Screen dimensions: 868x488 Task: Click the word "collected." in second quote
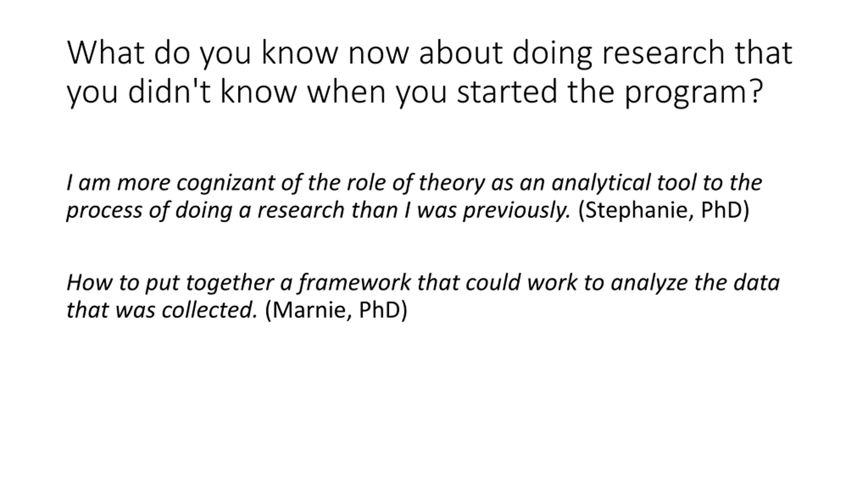coord(210,310)
